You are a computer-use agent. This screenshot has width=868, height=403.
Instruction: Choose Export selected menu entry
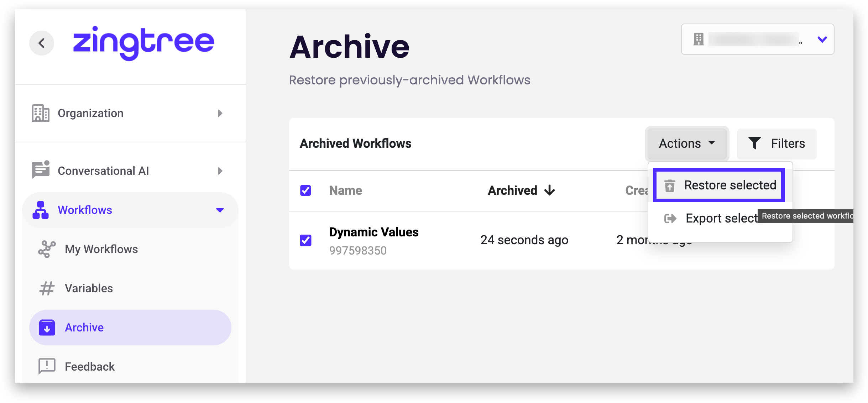pyautogui.click(x=708, y=218)
